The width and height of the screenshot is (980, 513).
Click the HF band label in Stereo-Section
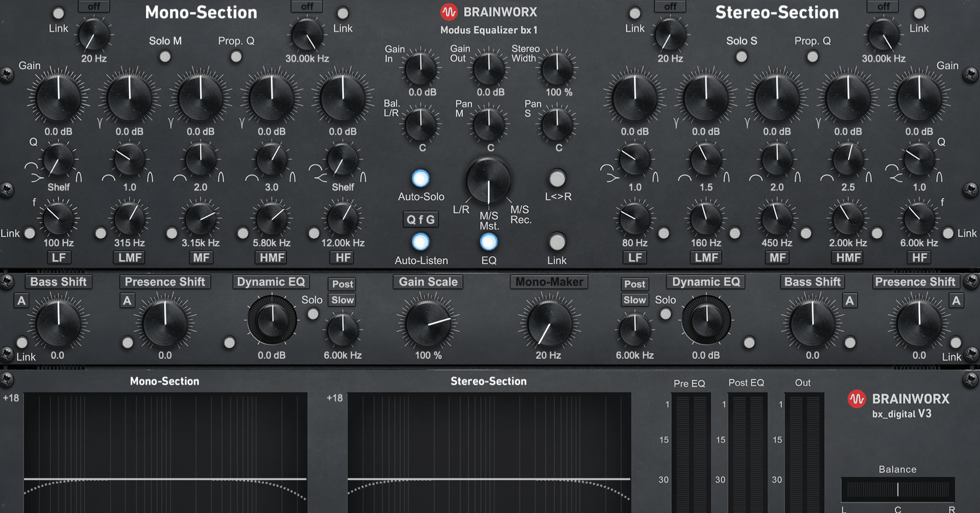coord(919,257)
